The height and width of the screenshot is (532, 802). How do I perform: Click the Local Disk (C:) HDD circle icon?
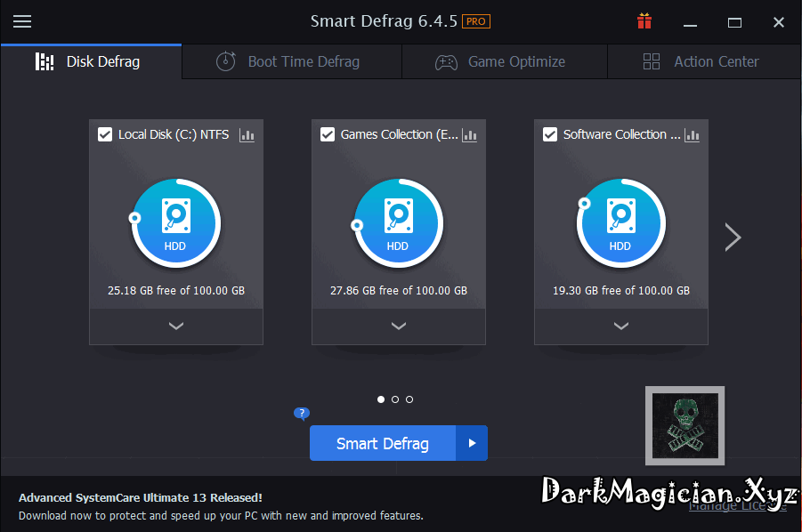[176, 223]
